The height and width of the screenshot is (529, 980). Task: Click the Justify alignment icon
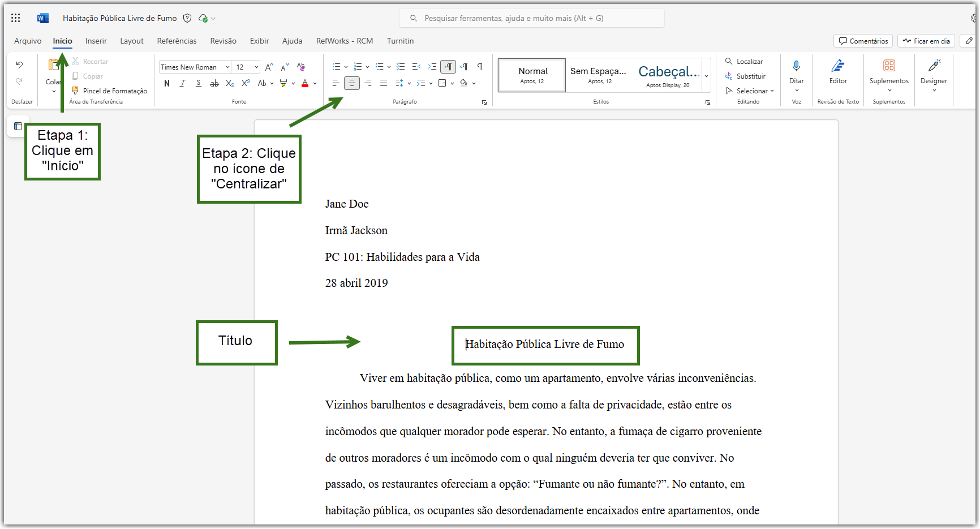384,83
